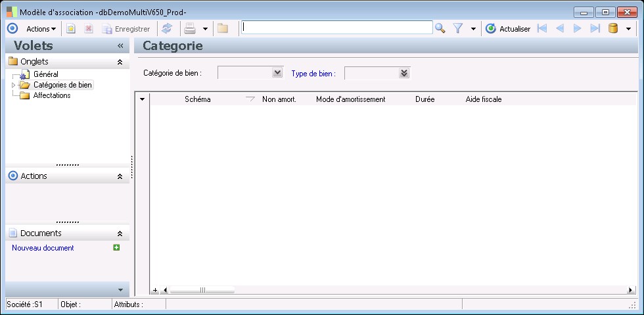Viewport: 644px width, 315px height.
Task: Sort by the Schéma column header
Action: pos(198,99)
